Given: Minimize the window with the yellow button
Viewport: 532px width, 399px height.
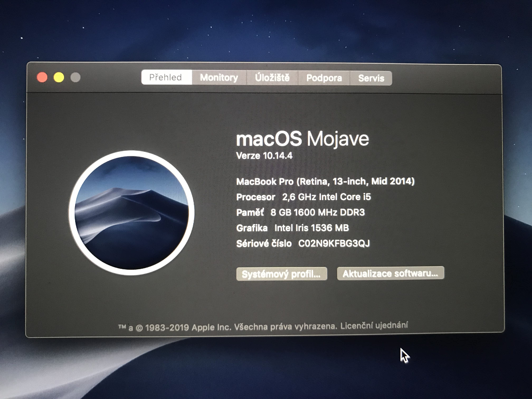Looking at the screenshot, I should 59,77.
